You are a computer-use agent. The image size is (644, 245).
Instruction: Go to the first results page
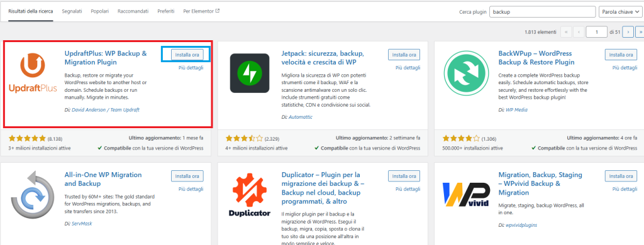click(566, 32)
